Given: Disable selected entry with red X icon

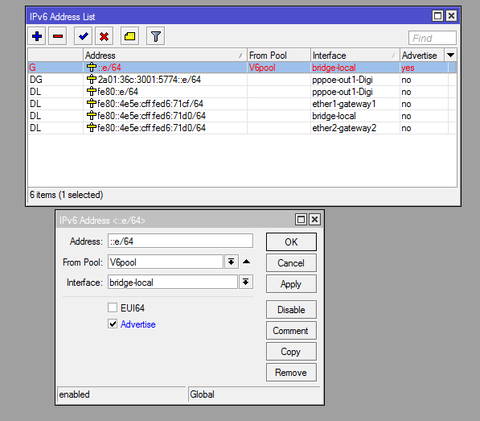Looking at the screenshot, I should coord(104,36).
